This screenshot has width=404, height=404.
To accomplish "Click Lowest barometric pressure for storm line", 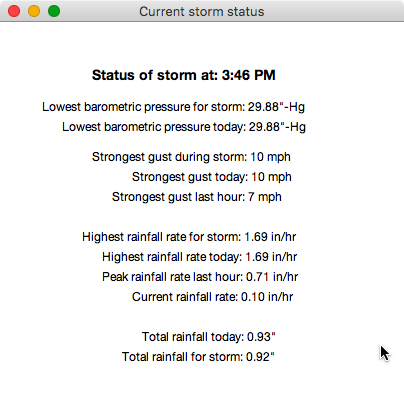I will coord(173,107).
